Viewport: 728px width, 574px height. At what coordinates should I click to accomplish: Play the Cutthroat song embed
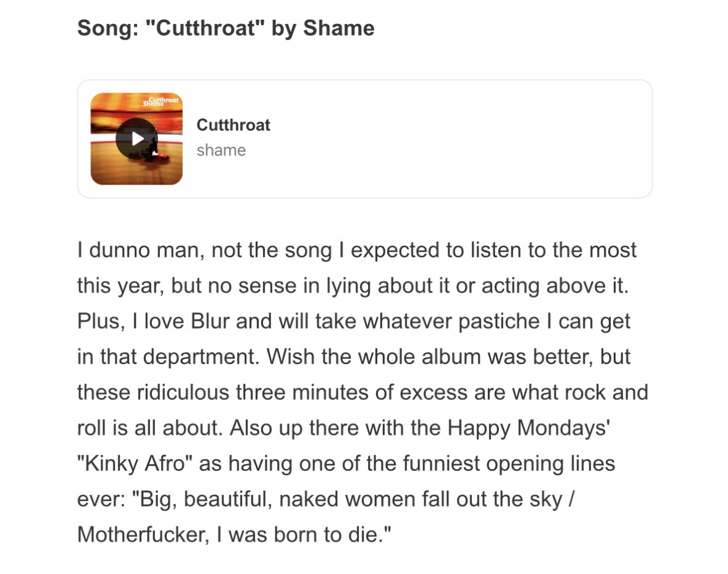click(x=136, y=139)
